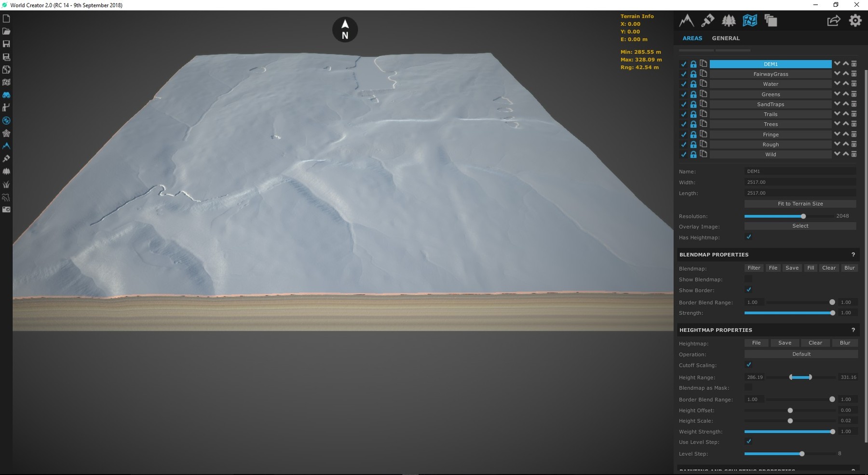This screenshot has height=475, width=868.
Task: Click the New project file icon
Action: [x=6, y=19]
